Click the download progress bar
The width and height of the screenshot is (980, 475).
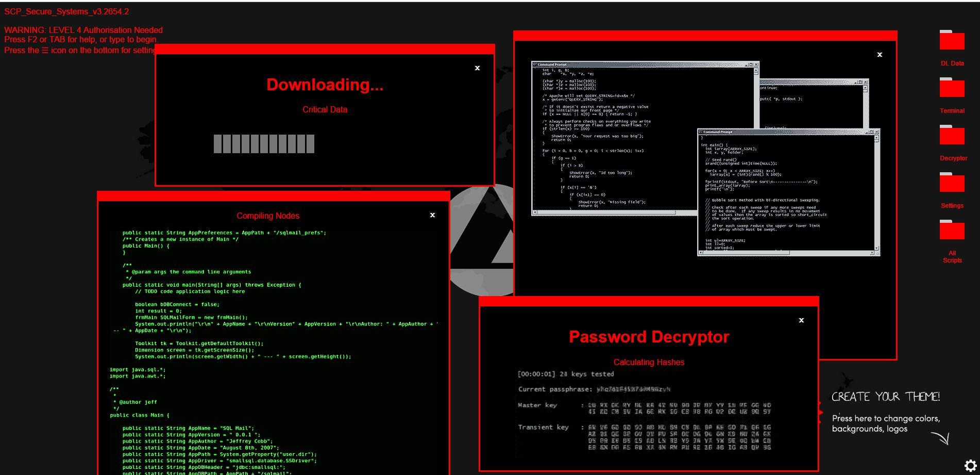click(264, 144)
